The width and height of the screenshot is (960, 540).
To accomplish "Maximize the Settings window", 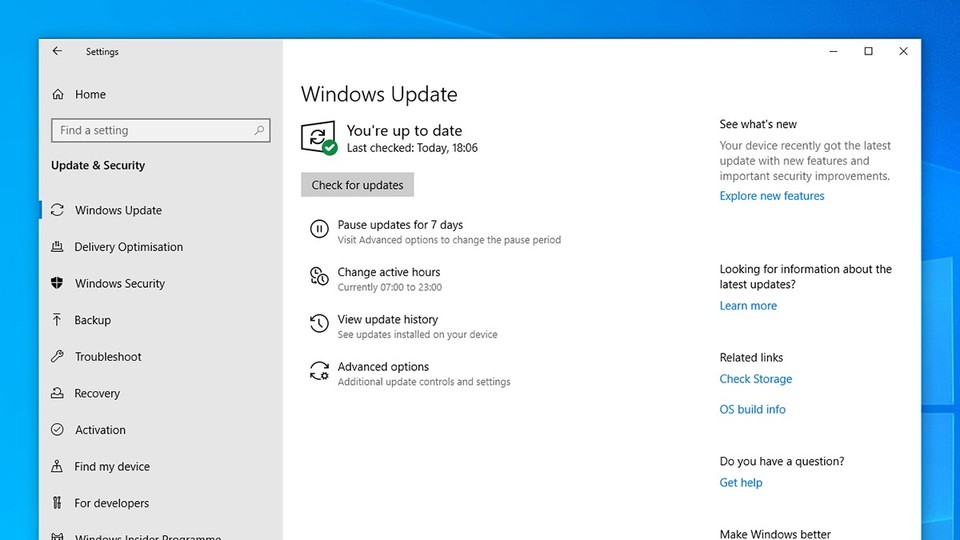I will 868,51.
